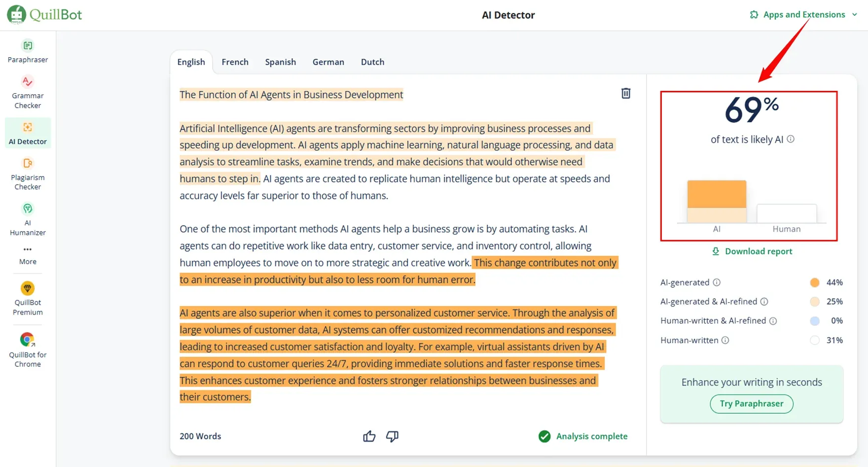Show More tools via three dots
The image size is (868, 467).
pos(28,249)
